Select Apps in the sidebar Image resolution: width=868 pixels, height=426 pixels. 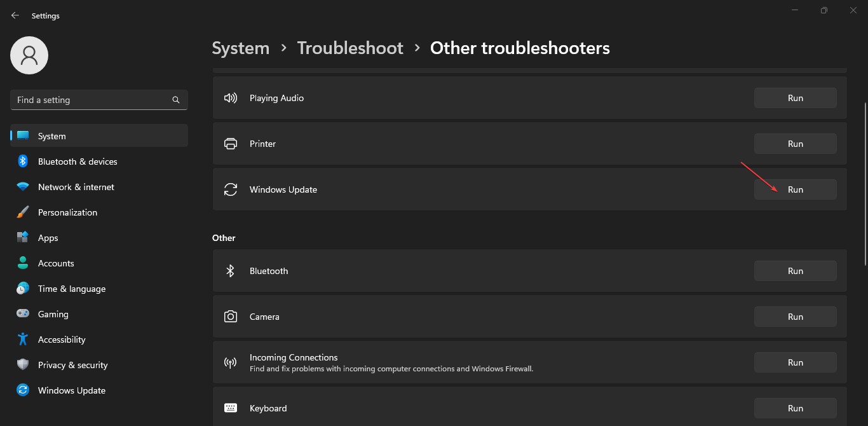pos(48,238)
